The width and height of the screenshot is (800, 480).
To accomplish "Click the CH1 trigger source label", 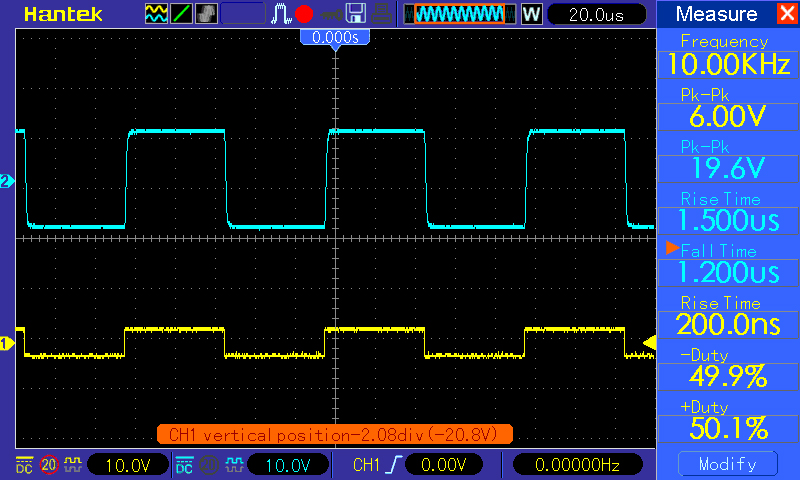I will 366,465.
